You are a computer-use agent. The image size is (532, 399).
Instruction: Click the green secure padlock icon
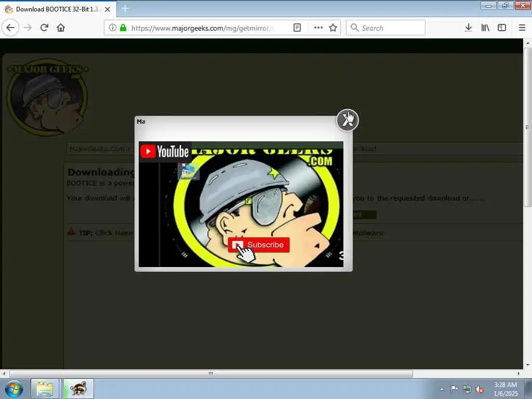point(123,28)
